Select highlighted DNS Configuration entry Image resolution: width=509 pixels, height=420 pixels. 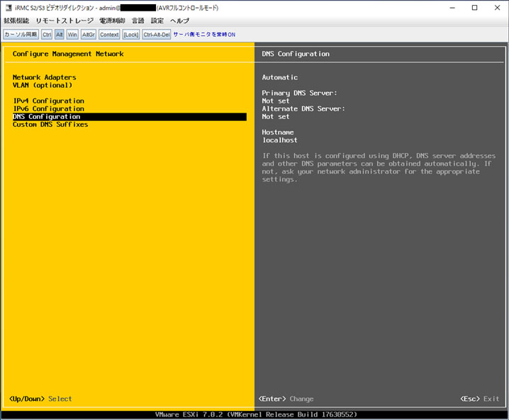(x=130, y=117)
